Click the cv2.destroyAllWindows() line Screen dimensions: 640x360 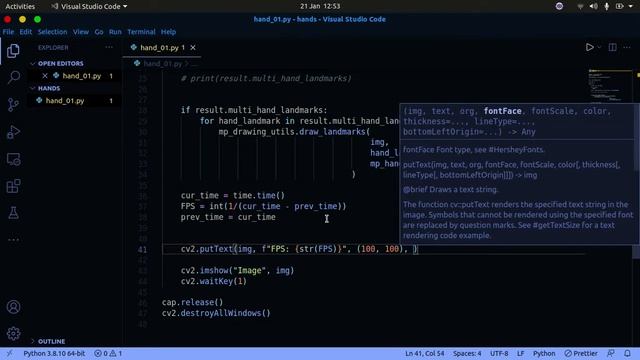[x=216, y=313]
